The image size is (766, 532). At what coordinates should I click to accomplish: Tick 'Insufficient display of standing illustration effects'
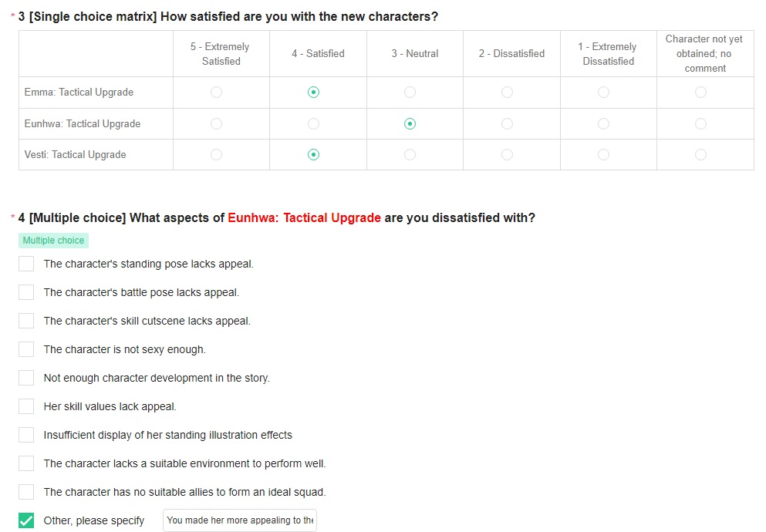click(26, 435)
